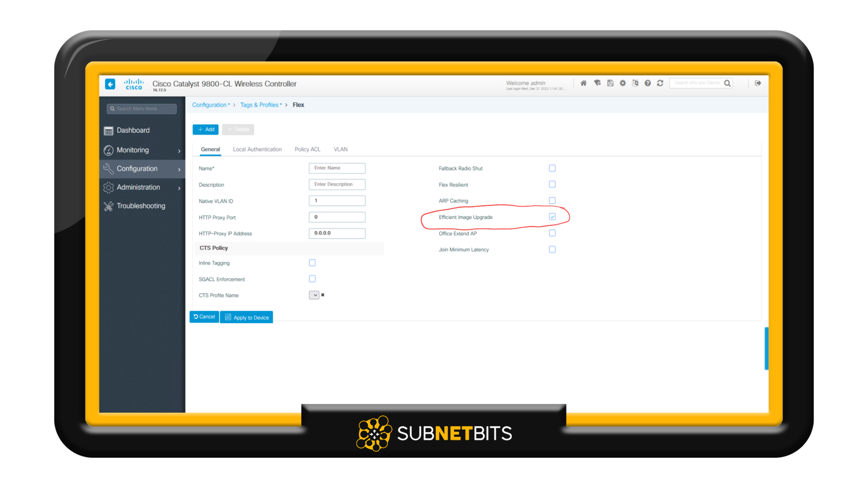Image resolution: width=868 pixels, height=488 pixels.
Task: Click the HTTP-Proxy IP Address field
Action: [x=337, y=233]
